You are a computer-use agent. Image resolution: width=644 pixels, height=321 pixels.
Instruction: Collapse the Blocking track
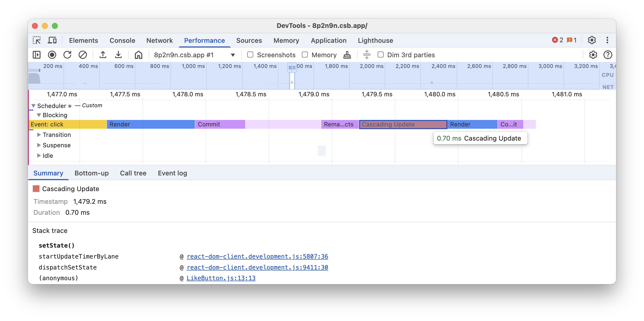click(x=39, y=115)
